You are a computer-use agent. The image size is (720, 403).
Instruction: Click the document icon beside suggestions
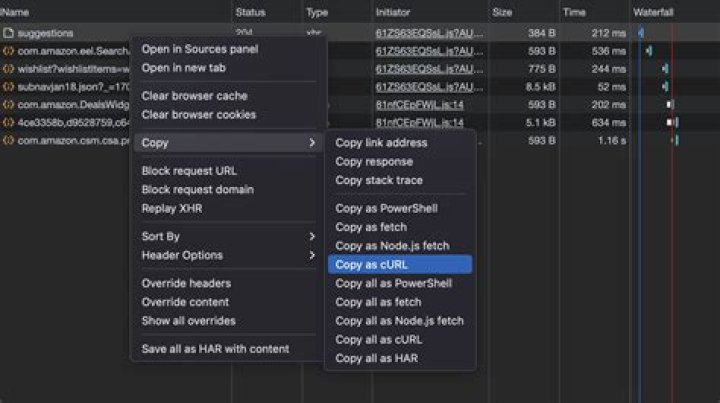pyautogui.click(x=8, y=33)
